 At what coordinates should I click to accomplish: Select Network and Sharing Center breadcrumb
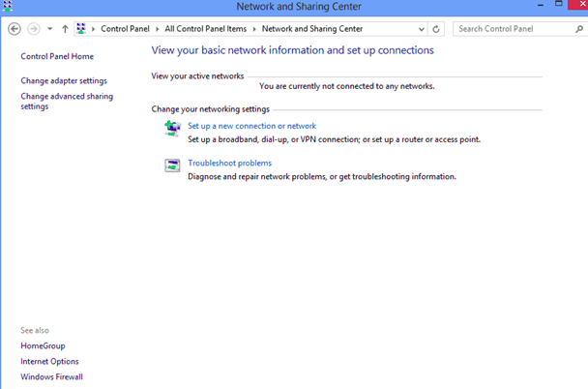coord(312,29)
